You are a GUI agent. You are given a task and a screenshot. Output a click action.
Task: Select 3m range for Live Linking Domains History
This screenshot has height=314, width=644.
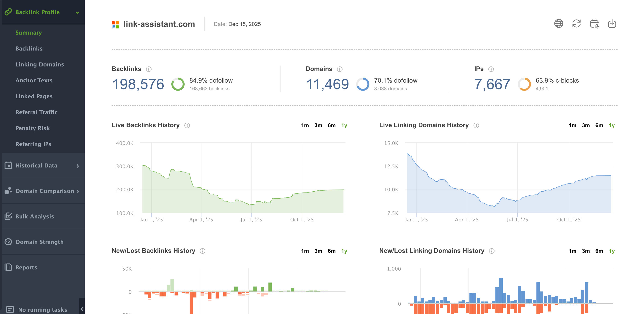pyautogui.click(x=585, y=125)
